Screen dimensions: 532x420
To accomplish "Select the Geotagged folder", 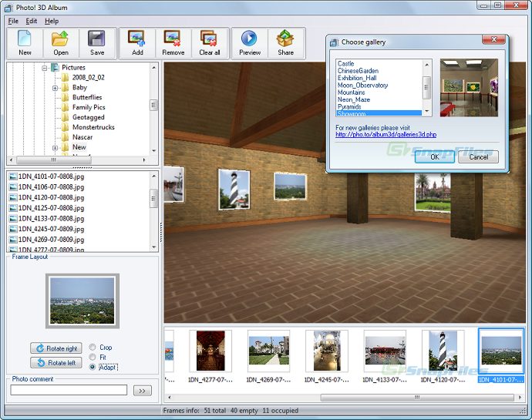I will coord(88,117).
